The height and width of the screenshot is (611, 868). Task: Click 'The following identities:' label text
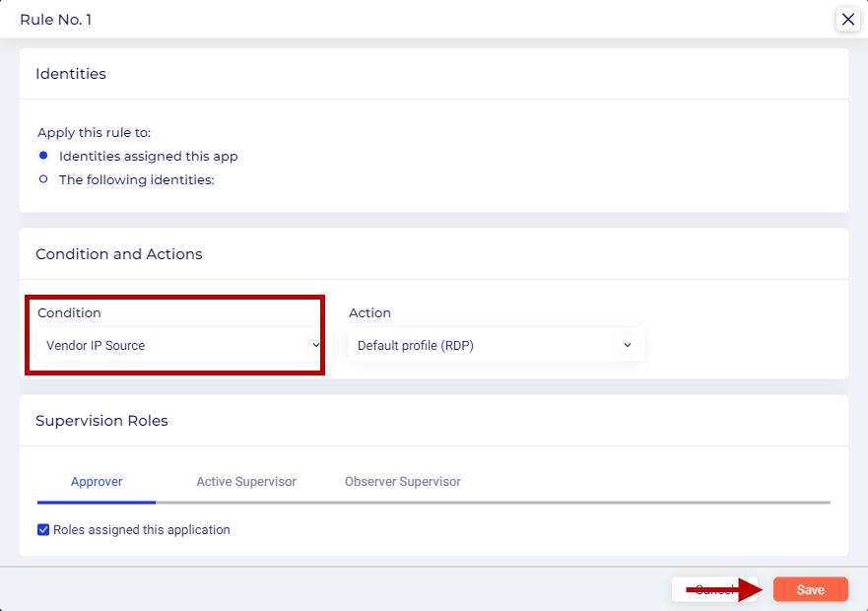136,180
